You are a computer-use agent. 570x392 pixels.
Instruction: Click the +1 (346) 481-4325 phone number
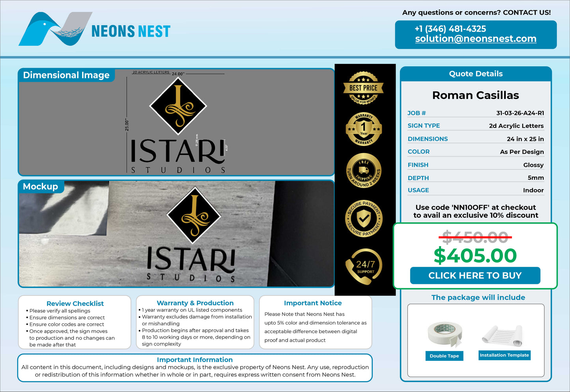(x=450, y=29)
